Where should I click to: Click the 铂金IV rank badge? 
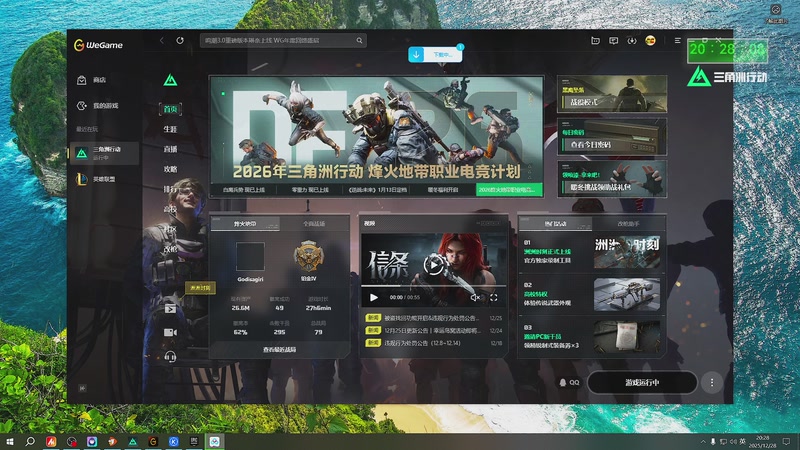coord(308,257)
